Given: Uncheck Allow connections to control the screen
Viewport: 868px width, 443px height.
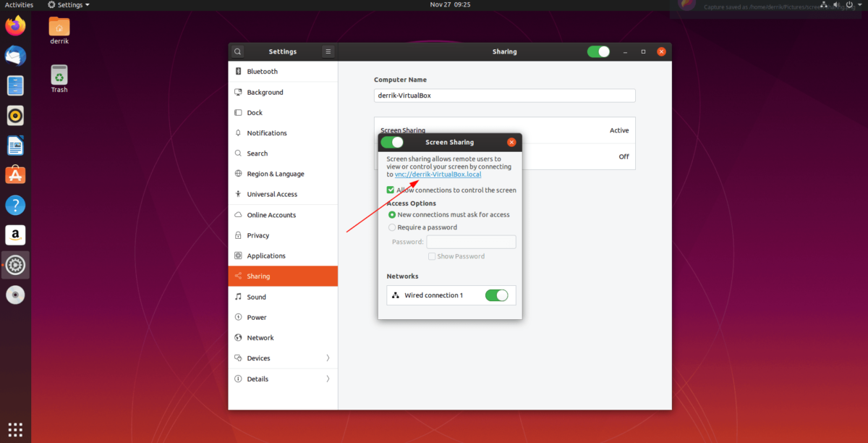Looking at the screenshot, I should click(x=391, y=190).
